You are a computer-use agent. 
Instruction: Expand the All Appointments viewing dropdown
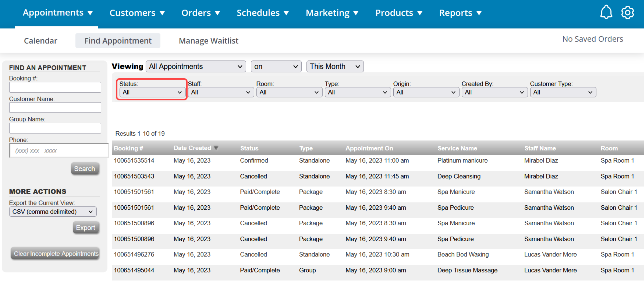click(x=195, y=67)
